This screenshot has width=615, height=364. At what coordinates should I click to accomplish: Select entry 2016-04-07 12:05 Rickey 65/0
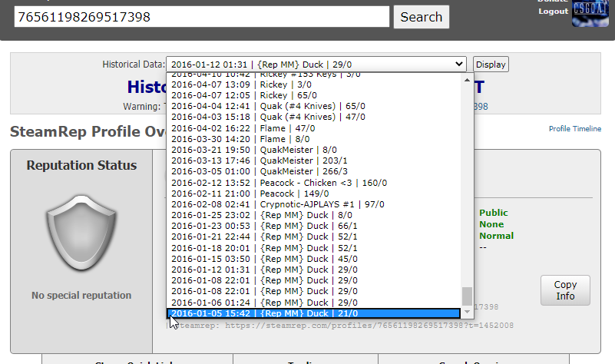[314, 95]
